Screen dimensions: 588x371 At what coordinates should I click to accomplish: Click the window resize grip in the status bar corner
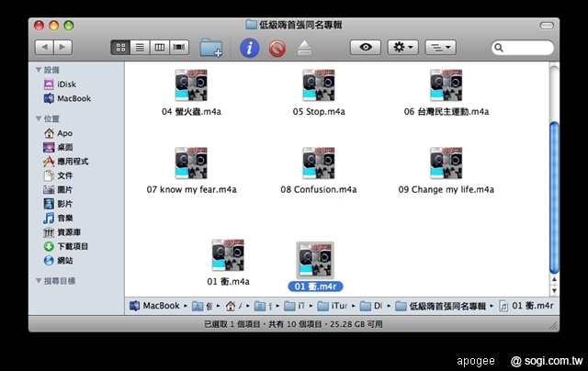(553, 326)
